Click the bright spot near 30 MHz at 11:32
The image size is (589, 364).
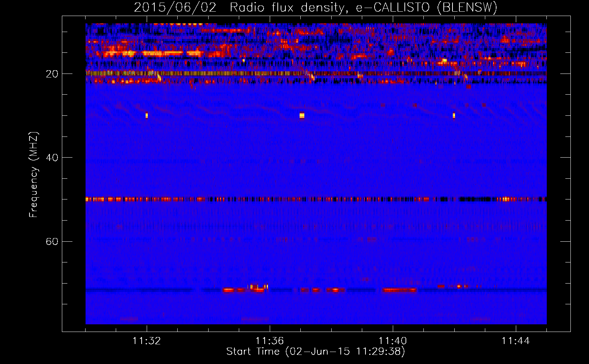pyautogui.click(x=147, y=115)
